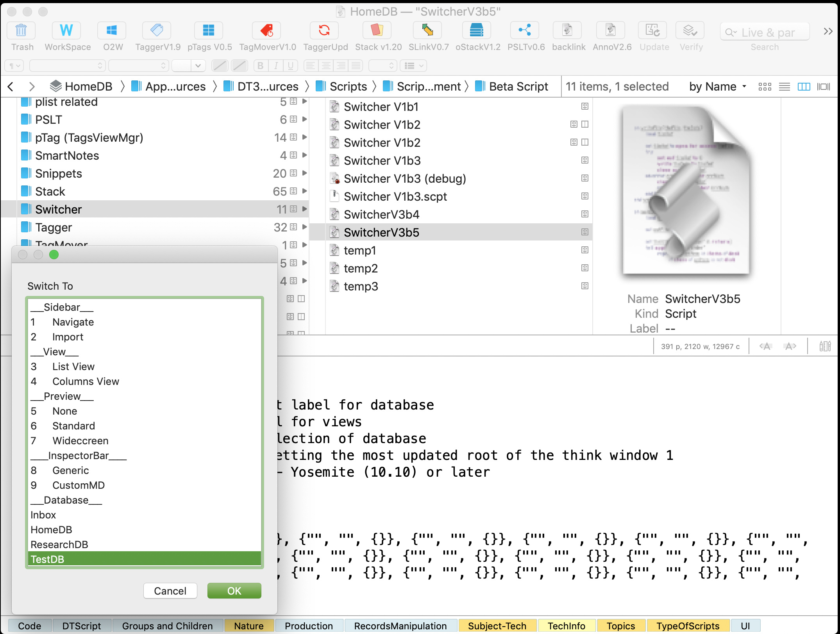
Task: Click the yellow Nature tag swatch
Action: pos(249,626)
